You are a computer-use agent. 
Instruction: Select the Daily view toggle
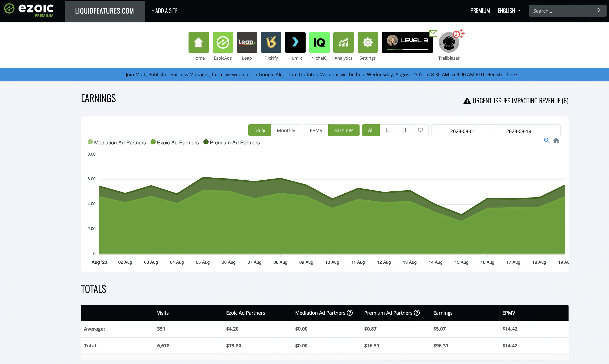[x=260, y=130]
